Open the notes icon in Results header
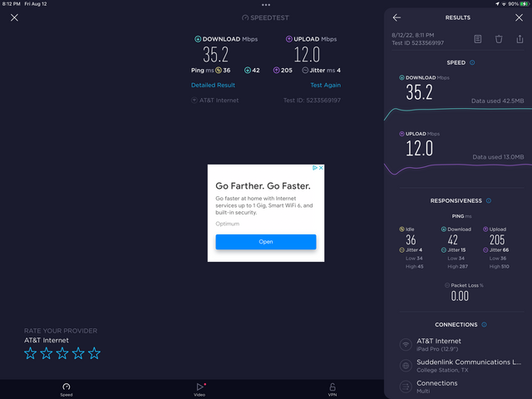Image resolution: width=532 pixels, height=399 pixels. tap(478, 39)
